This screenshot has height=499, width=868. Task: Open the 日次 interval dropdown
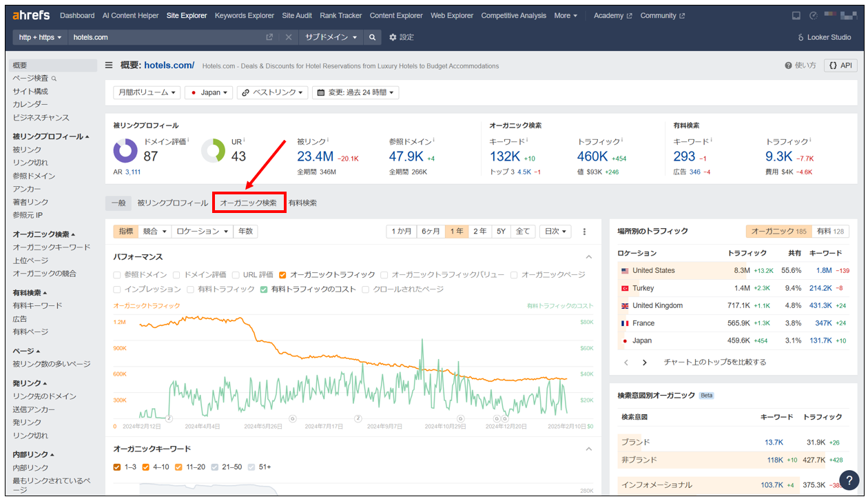coord(556,232)
